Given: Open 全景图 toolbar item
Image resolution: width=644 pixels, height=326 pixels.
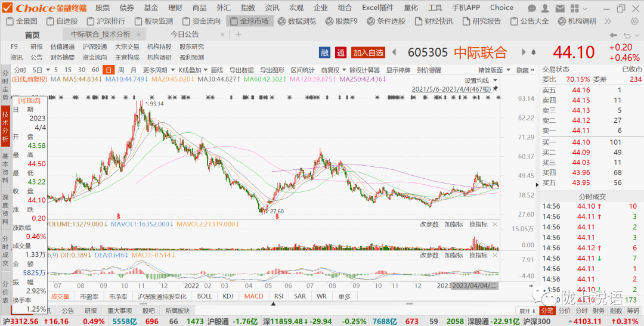Looking at the screenshot, I should click(x=23, y=21).
